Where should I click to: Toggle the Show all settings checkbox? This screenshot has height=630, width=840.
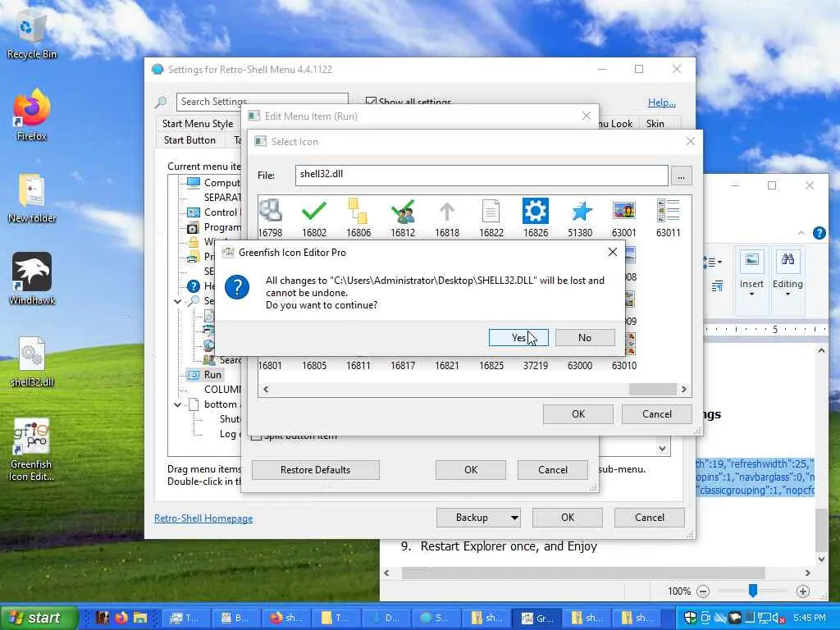[371, 101]
